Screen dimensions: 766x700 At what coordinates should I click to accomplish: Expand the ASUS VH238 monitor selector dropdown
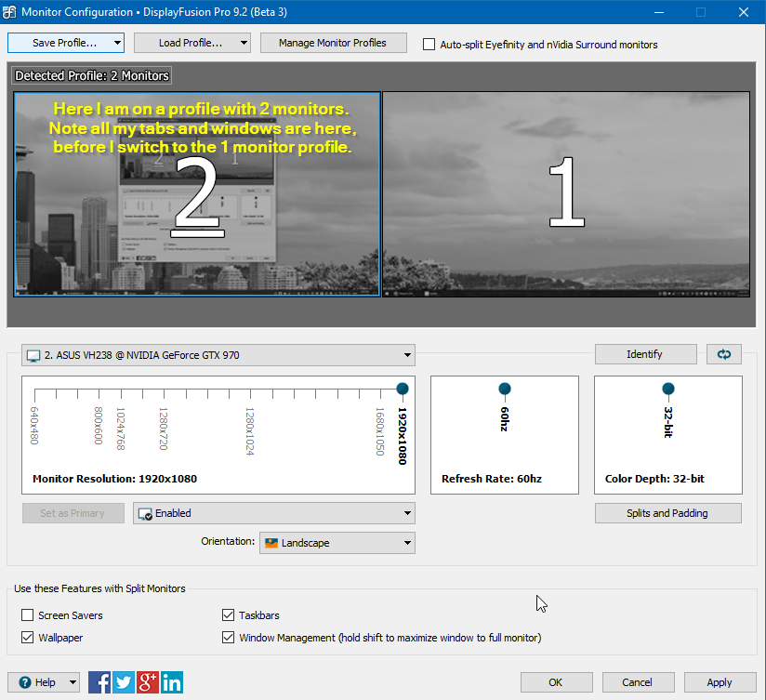click(x=218, y=355)
